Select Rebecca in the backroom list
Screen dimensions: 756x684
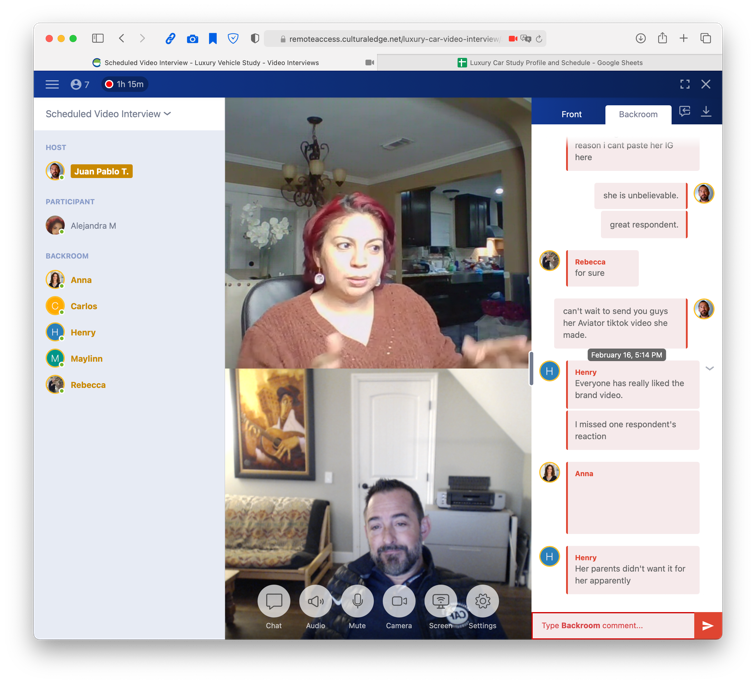[88, 385]
